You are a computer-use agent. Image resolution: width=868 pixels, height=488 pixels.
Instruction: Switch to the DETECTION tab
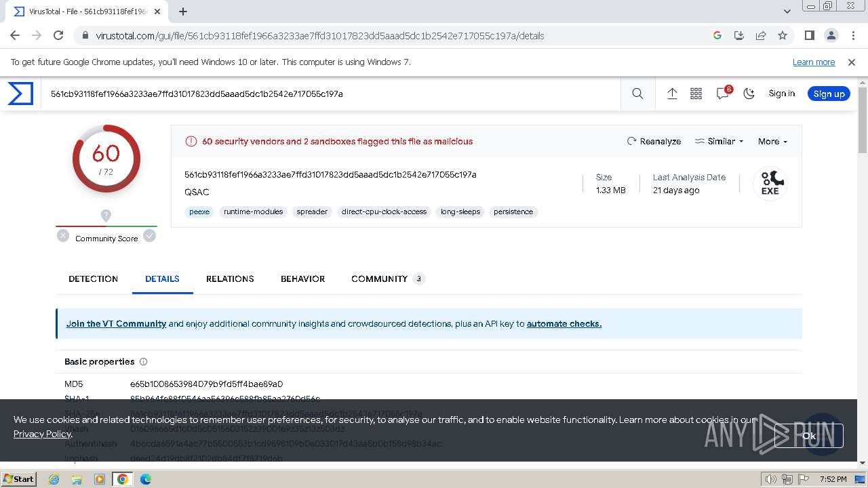pos(94,279)
